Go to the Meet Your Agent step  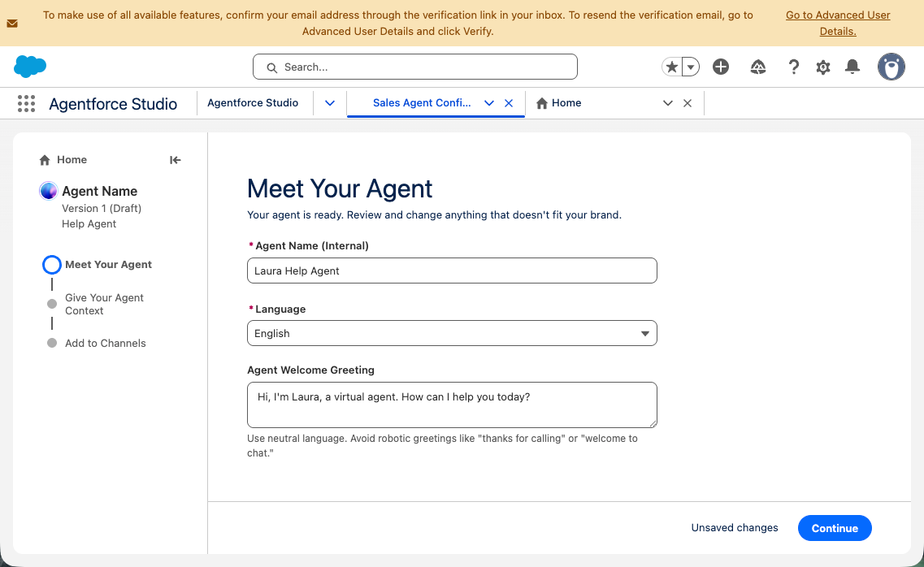(108, 264)
